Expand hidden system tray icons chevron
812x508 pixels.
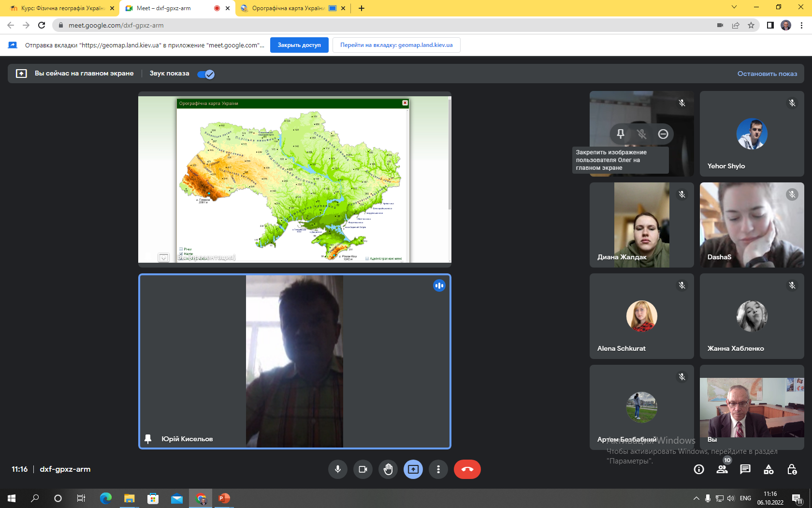point(696,498)
